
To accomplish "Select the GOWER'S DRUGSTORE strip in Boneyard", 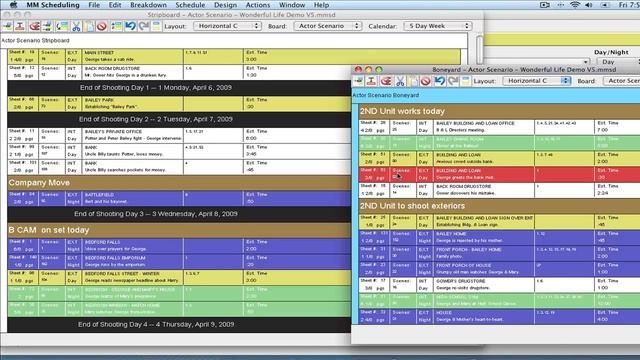I will 499,285.
